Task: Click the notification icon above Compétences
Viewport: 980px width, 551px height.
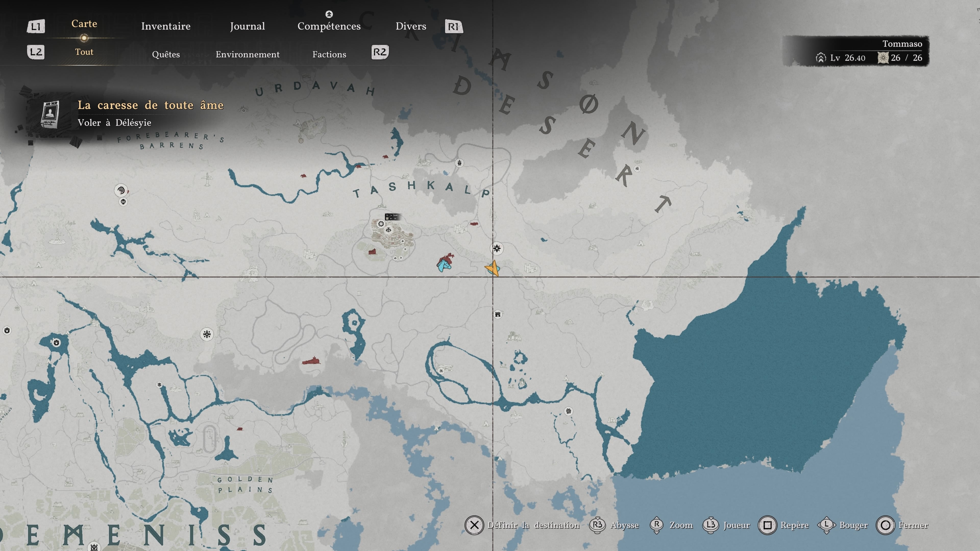Action: pos(329,14)
